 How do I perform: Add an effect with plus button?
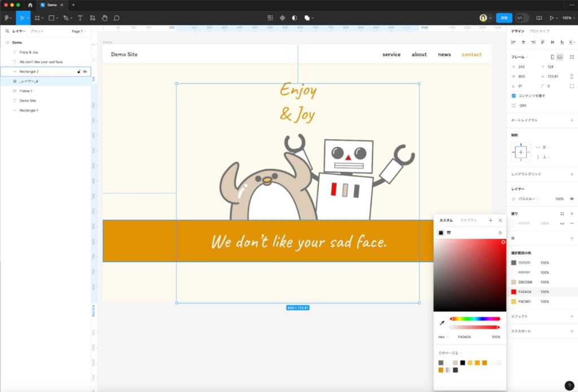point(572,316)
